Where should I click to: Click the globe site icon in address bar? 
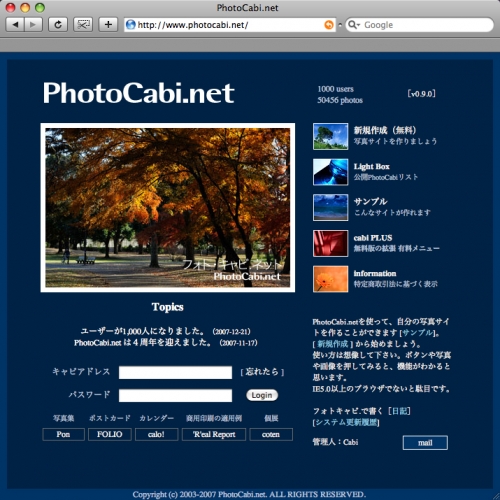tap(131, 25)
